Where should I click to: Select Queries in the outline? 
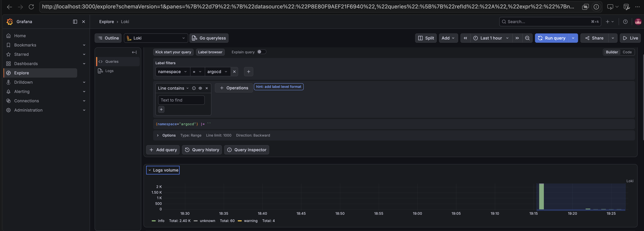(118, 61)
